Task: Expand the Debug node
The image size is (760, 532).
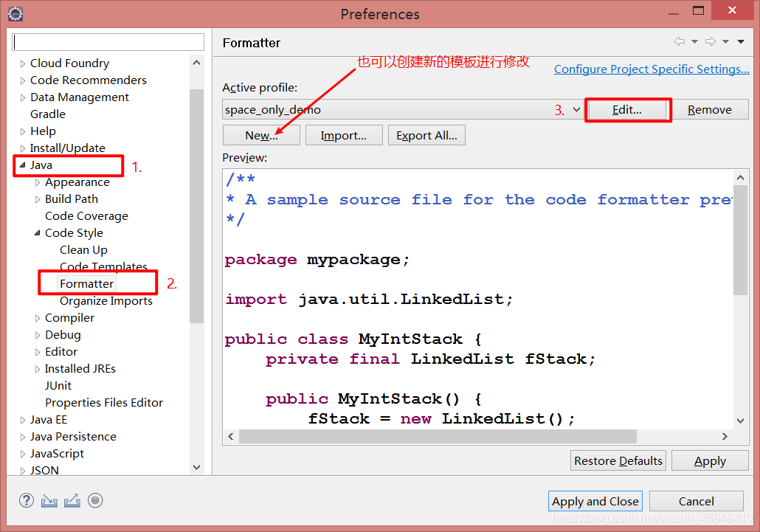Action: [38, 335]
